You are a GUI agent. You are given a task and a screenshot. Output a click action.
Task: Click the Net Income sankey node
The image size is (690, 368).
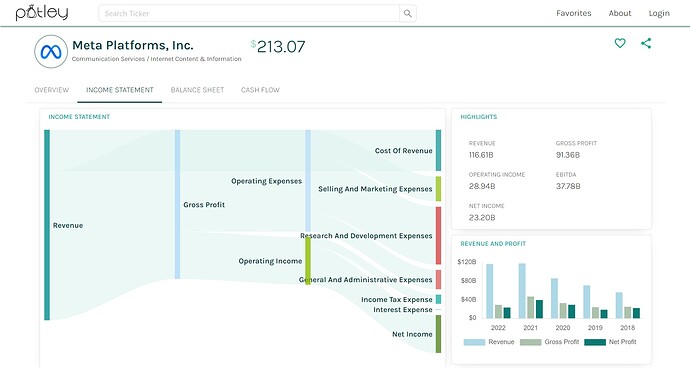pyautogui.click(x=438, y=334)
